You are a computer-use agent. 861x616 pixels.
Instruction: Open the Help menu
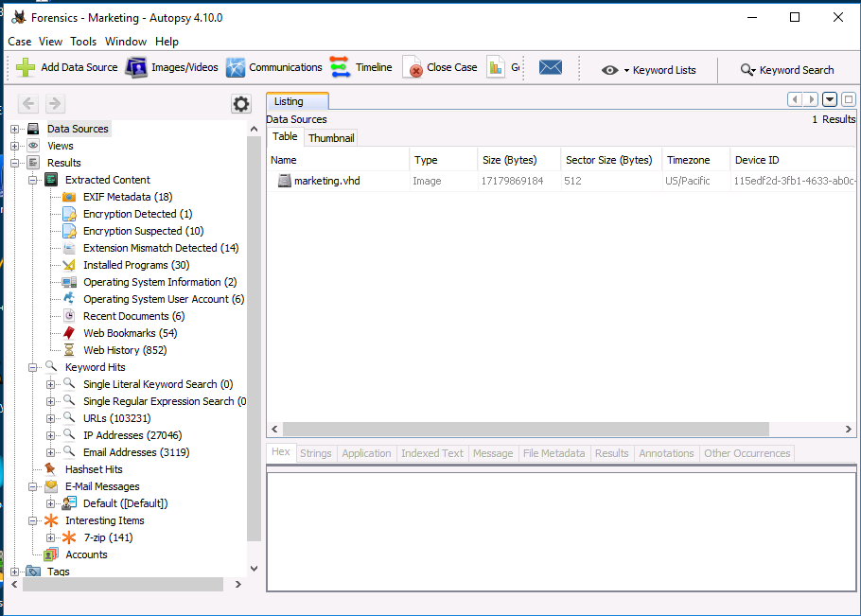[167, 42]
